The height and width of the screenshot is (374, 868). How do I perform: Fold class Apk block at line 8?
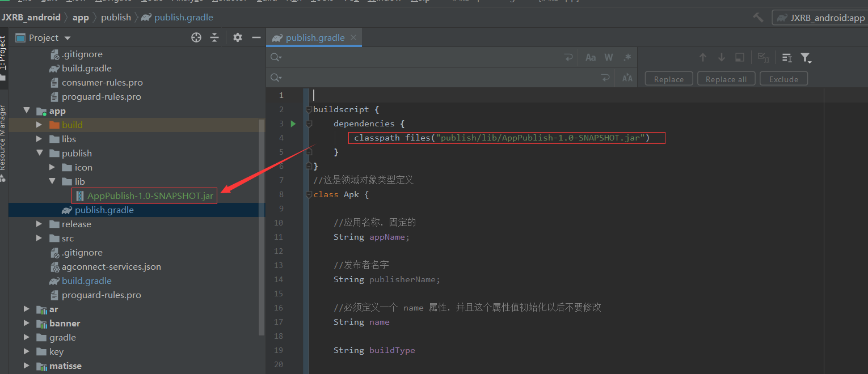(x=309, y=194)
